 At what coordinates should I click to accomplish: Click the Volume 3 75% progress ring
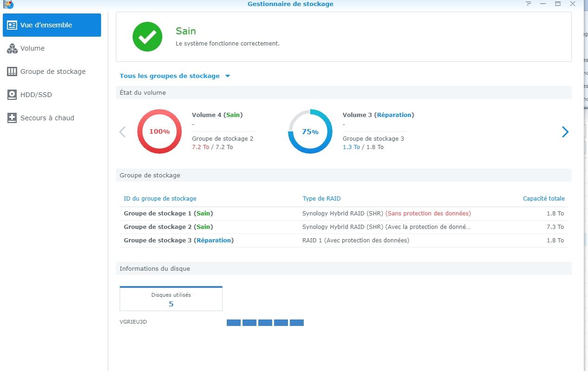(310, 131)
